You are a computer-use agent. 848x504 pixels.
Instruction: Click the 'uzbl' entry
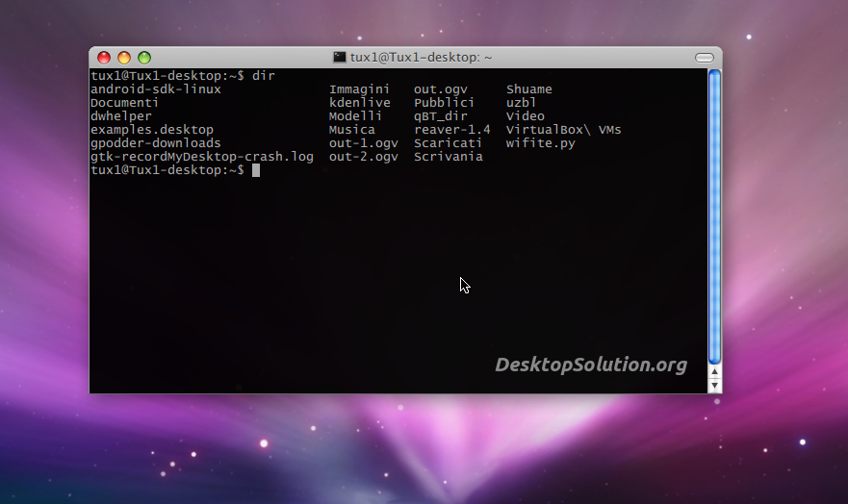(521, 103)
